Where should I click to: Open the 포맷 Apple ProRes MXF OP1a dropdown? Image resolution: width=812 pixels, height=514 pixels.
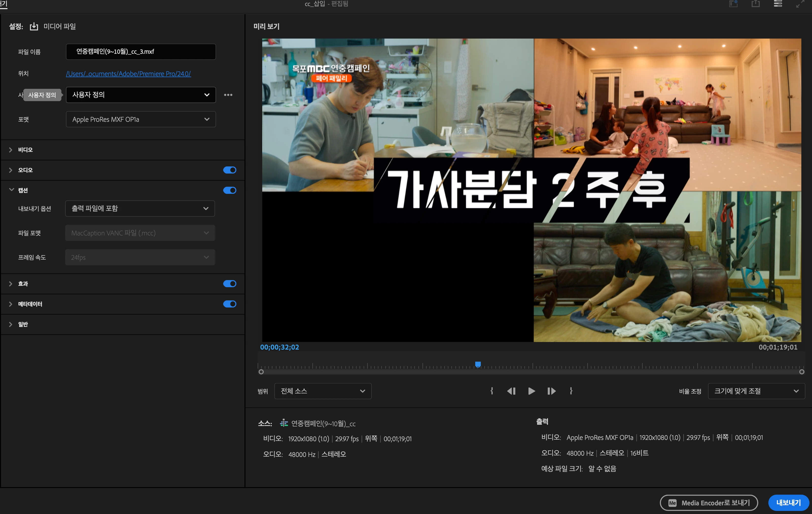tap(140, 119)
